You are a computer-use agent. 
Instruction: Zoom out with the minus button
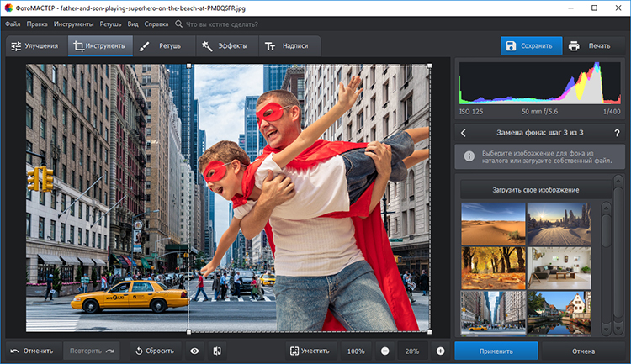tap(384, 351)
